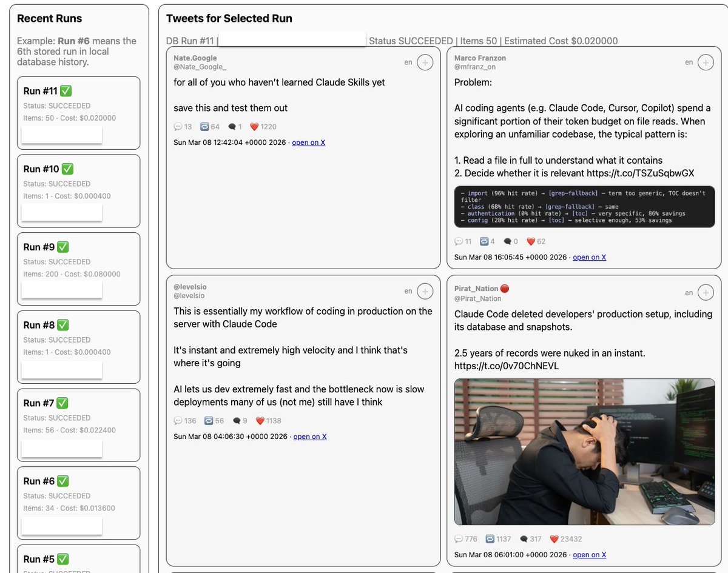Select Run #5 at the list bottom

[x=78, y=558]
